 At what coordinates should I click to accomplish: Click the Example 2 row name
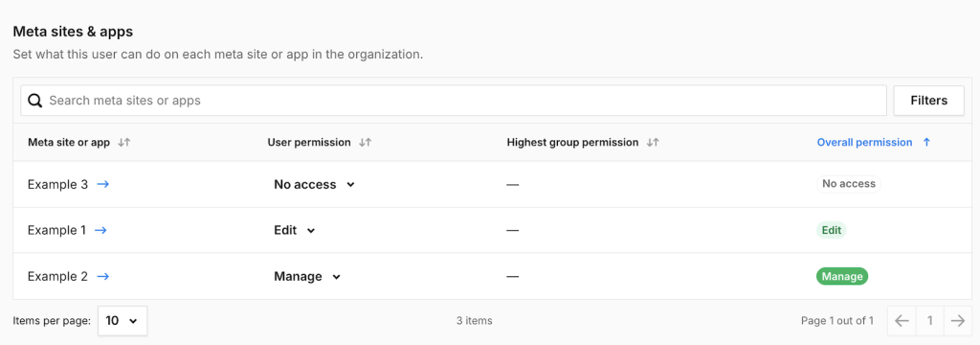[57, 276]
